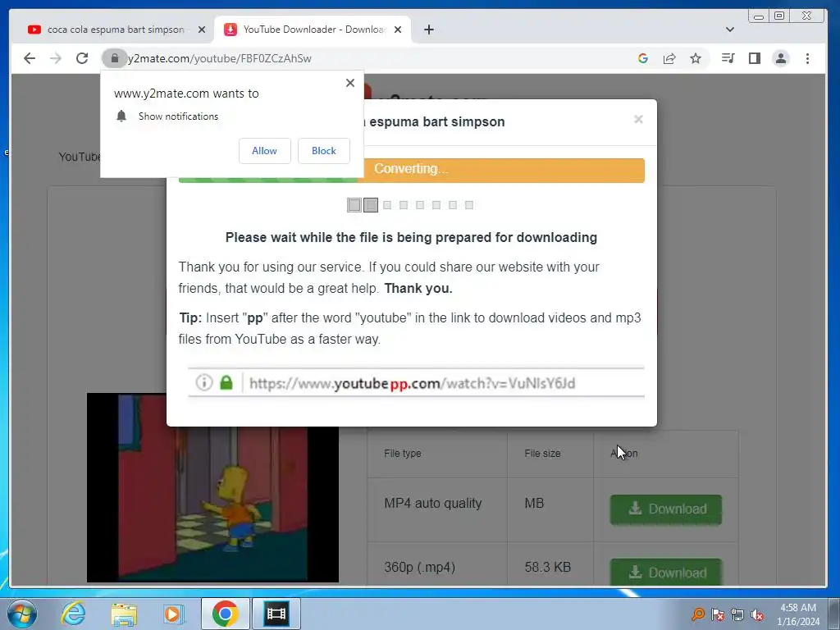Click the Google icon in address bar
840x630 pixels.
pos(643,58)
